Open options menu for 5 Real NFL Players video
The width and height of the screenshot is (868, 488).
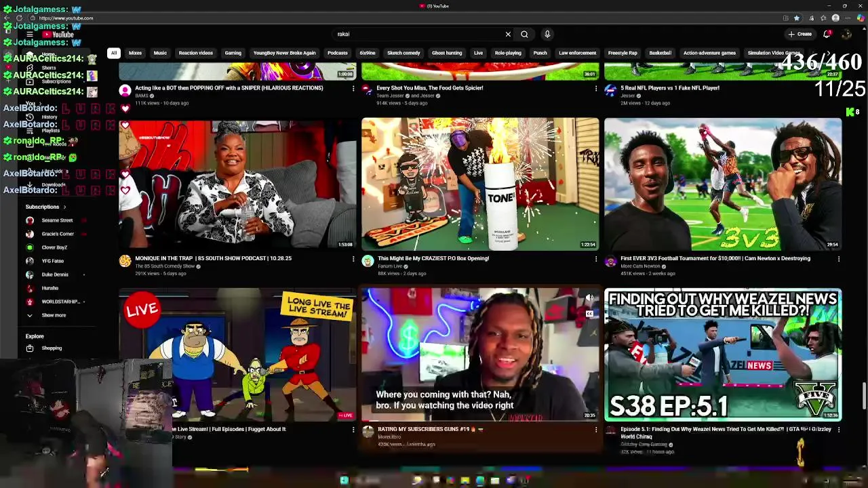tap(839, 88)
